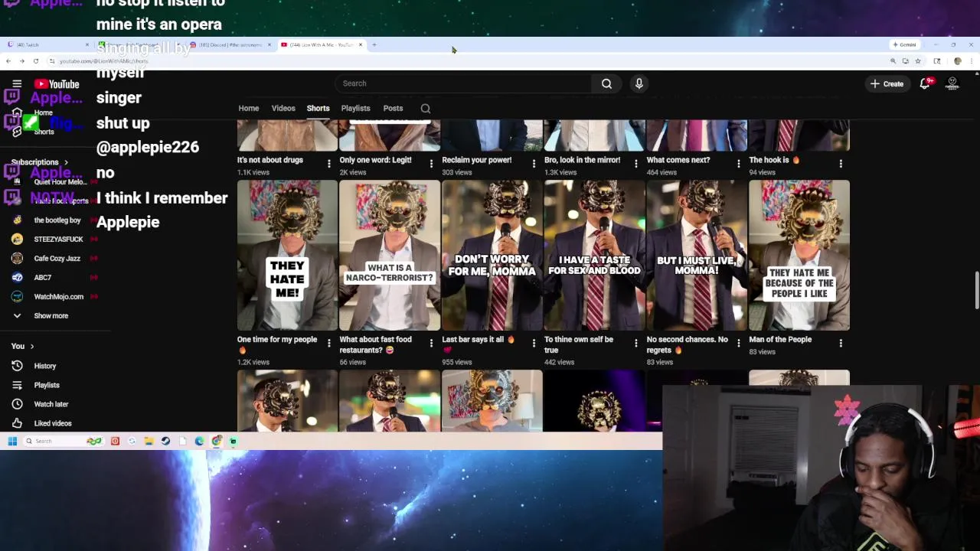980x551 pixels.
Task: Start voice search with microphone icon
Action: coord(639,83)
